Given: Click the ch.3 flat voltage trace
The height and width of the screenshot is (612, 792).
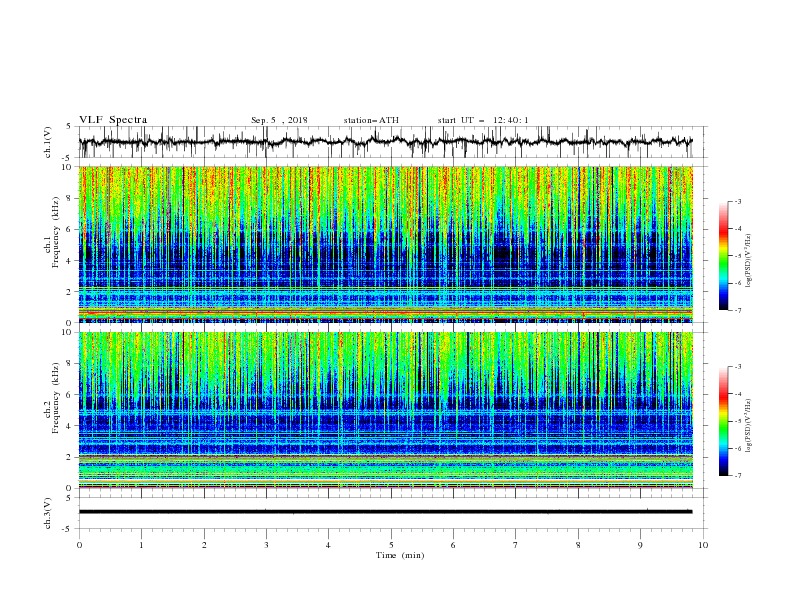Looking at the screenshot, I should [385, 512].
